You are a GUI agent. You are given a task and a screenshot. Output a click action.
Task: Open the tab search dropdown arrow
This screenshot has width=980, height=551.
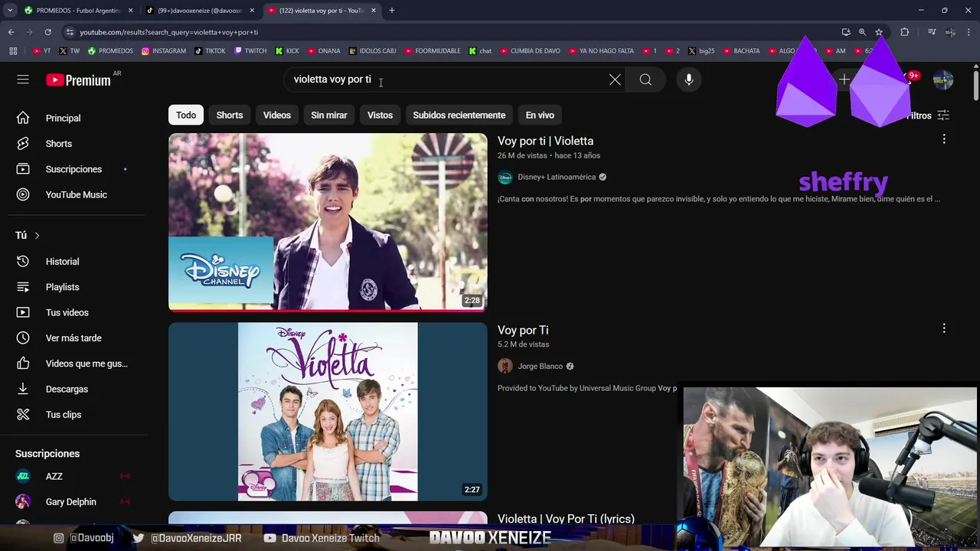click(10, 11)
